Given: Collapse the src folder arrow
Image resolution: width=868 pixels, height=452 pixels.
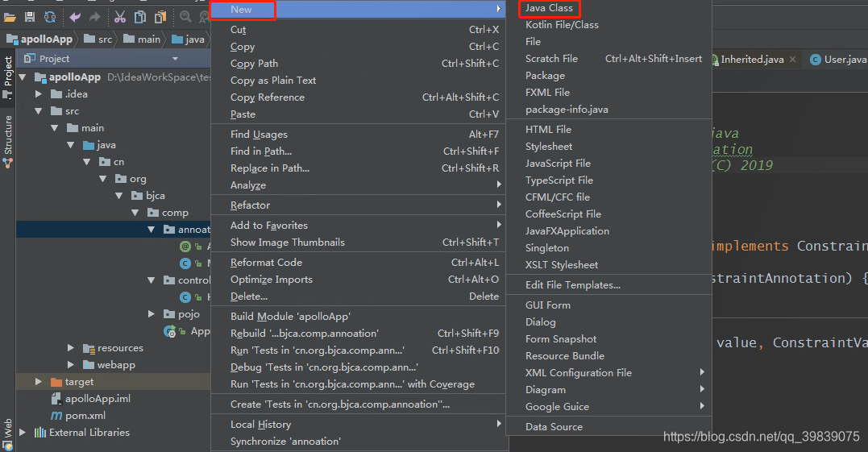Looking at the screenshot, I should point(39,111).
